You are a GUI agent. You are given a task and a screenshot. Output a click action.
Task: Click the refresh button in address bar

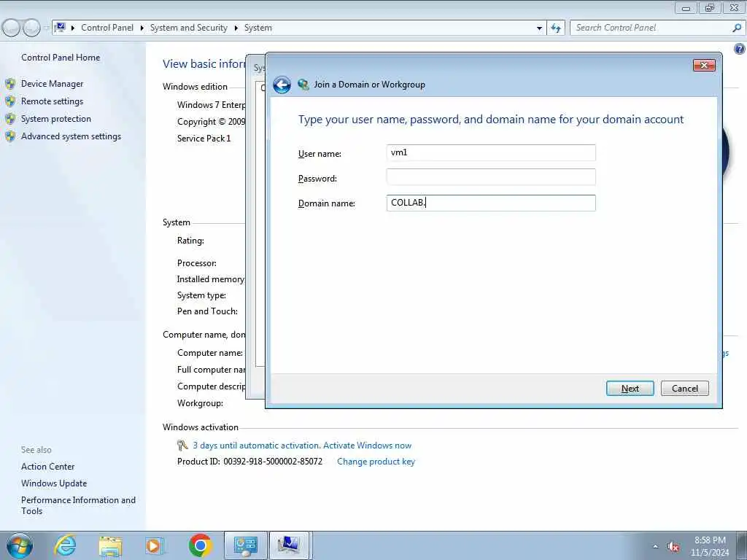[x=556, y=28]
